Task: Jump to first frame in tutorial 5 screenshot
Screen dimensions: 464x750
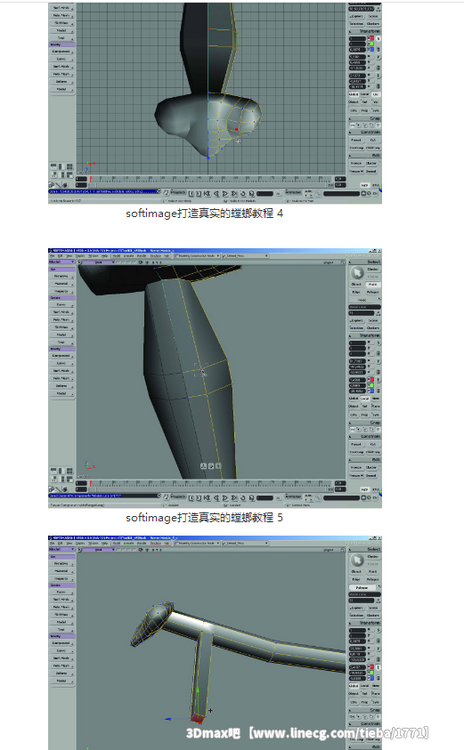Action: coord(207,498)
